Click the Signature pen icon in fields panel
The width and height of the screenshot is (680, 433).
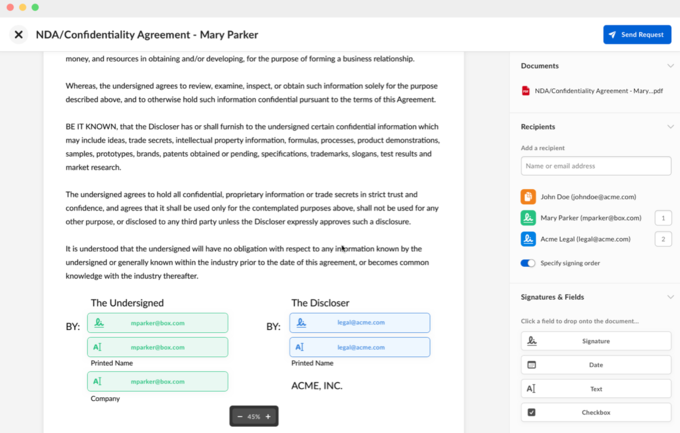pos(532,341)
